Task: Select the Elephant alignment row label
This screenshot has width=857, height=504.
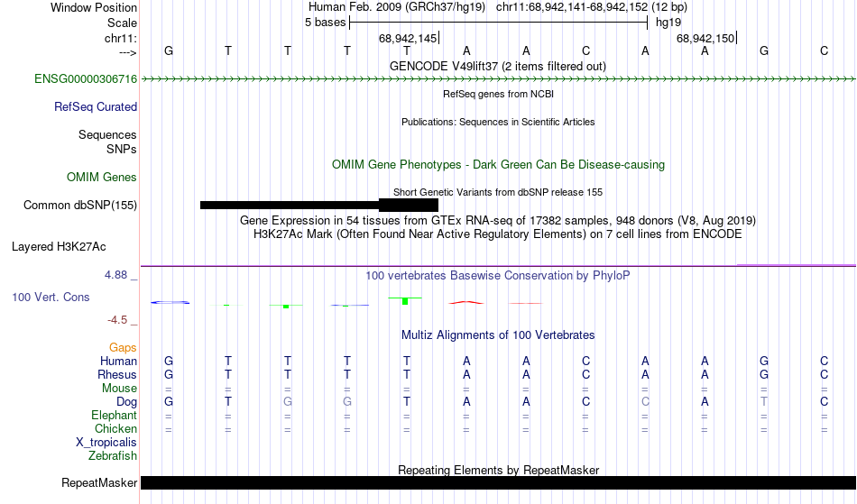Action: pos(115,416)
